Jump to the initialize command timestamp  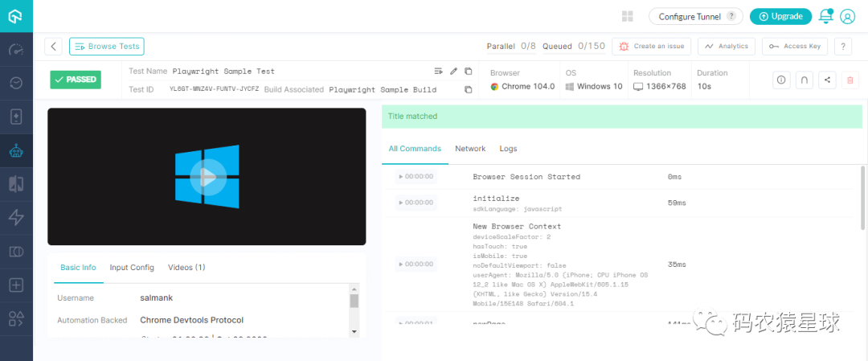click(416, 203)
